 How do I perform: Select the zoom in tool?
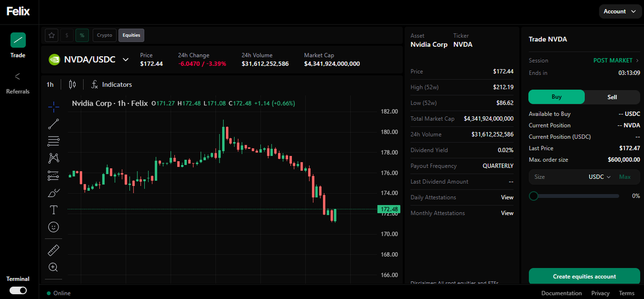tap(54, 267)
